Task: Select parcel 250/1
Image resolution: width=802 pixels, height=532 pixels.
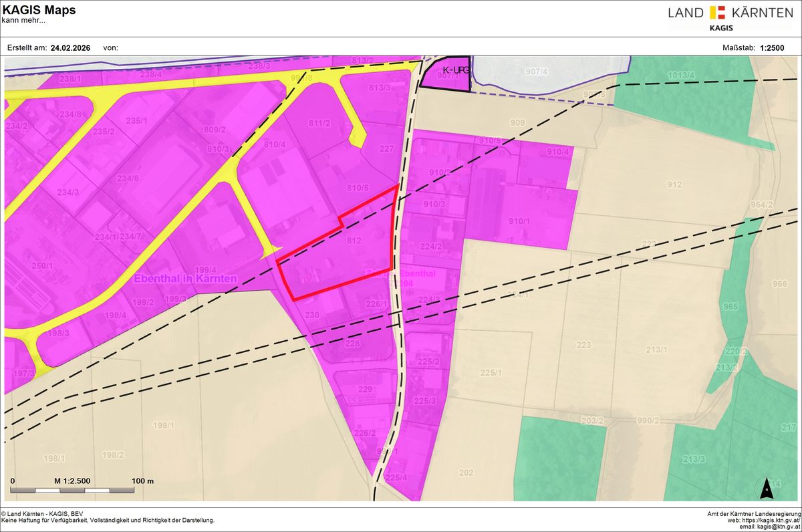Action: click(42, 266)
